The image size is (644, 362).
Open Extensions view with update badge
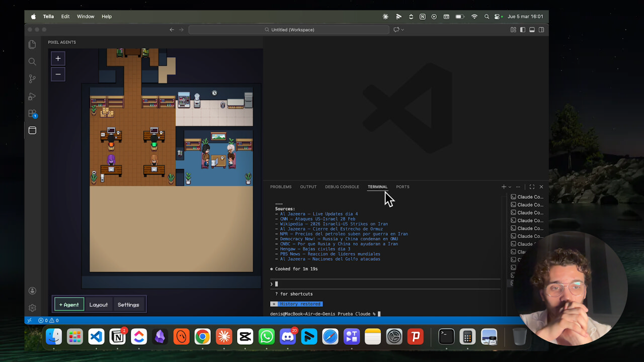(x=32, y=114)
